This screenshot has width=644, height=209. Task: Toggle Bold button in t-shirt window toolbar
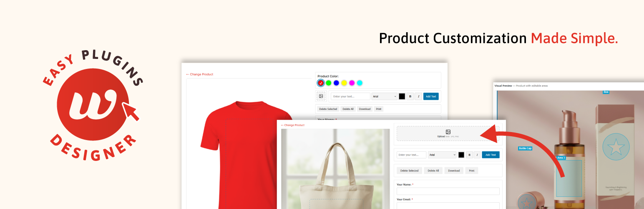click(410, 96)
